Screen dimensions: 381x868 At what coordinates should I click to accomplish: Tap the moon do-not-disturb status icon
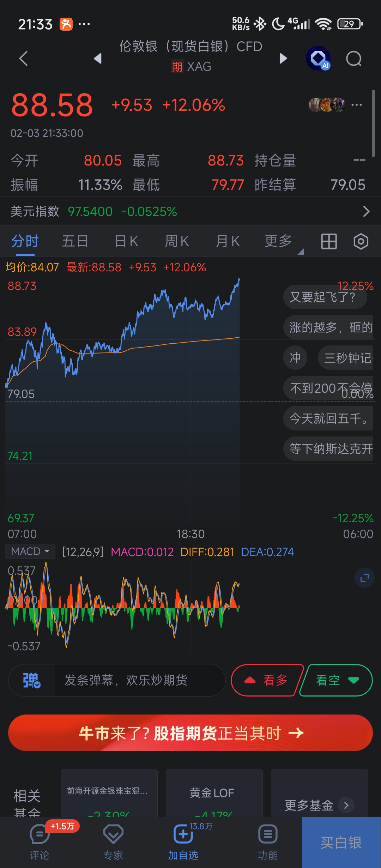(278, 24)
